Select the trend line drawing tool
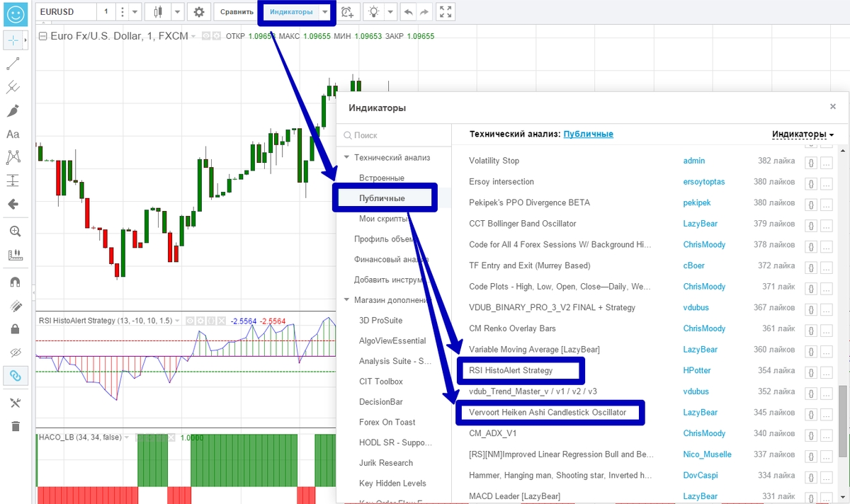 13,64
